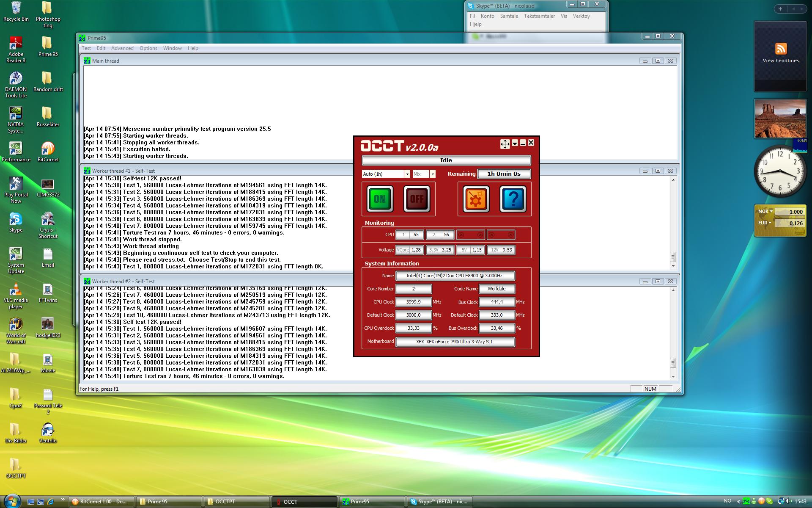Open EUR currency dropdown in gadget
The image size is (812, 508).
click(770, 223)
